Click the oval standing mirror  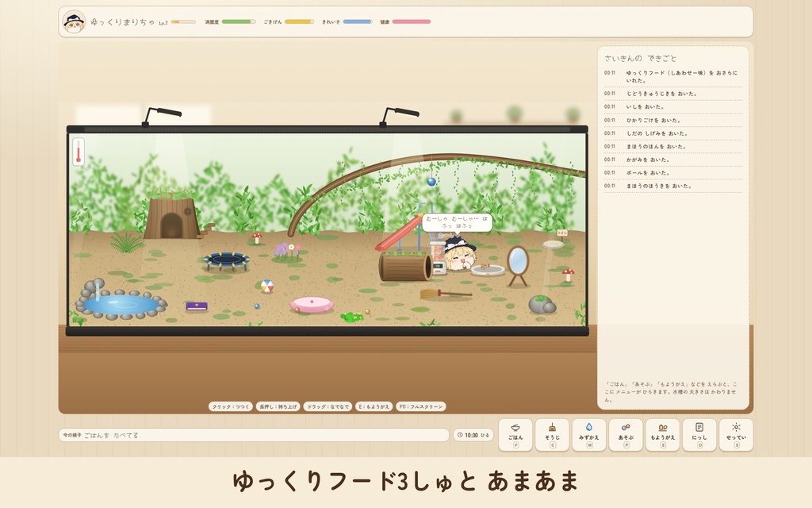pos(517,266)
